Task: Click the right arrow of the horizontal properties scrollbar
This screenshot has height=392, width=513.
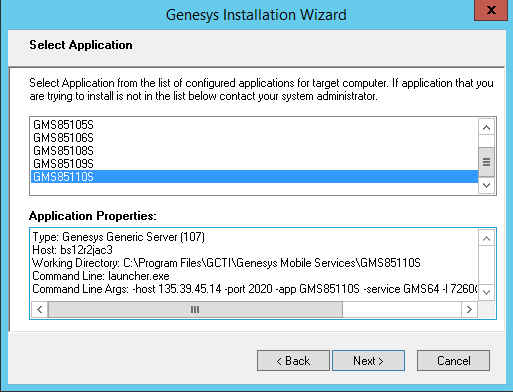Action: coord(469,309)
